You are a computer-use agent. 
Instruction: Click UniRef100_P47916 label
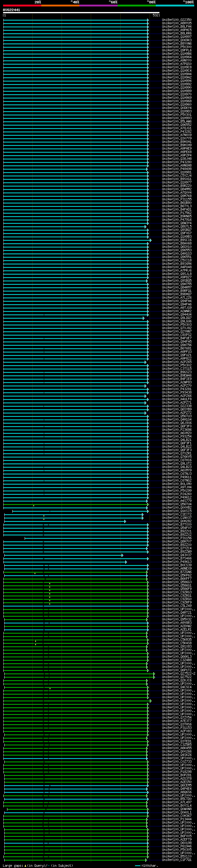[x=177, y=220]
